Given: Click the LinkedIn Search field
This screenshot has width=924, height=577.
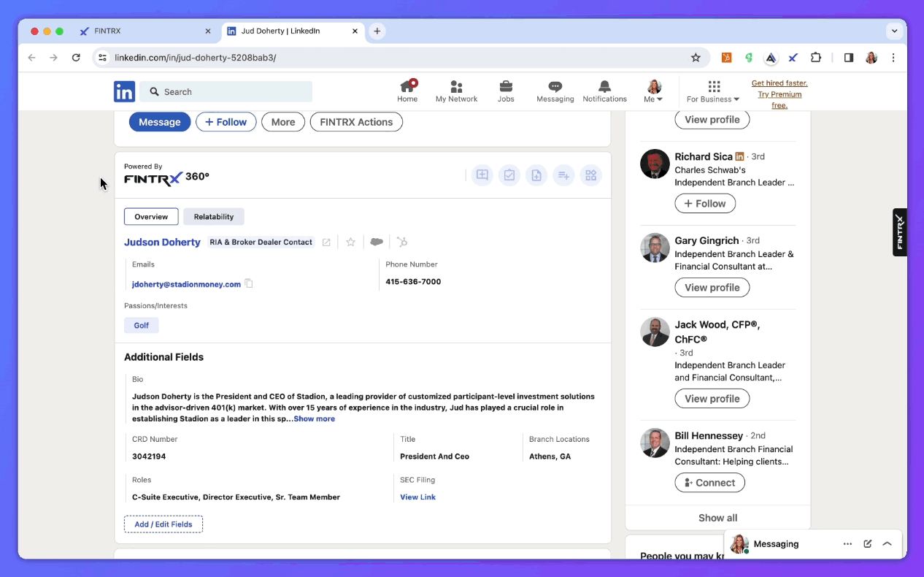Looking at the screenshot, I should coord(226,91).
